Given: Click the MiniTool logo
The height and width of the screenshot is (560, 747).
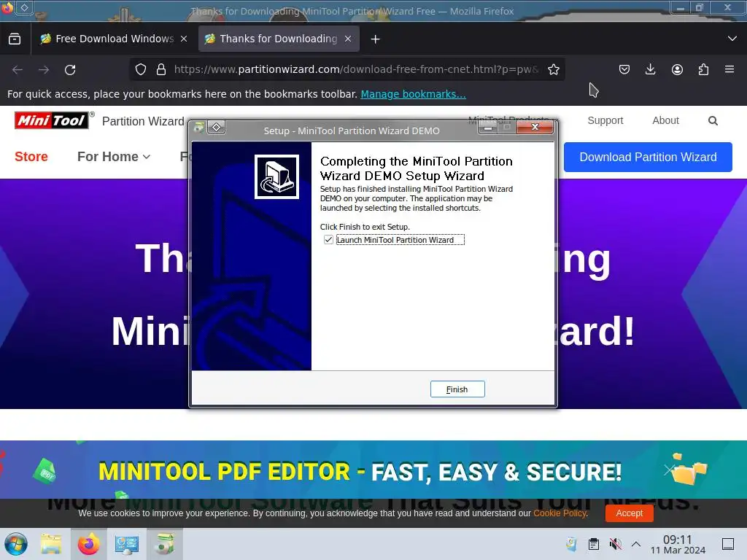Looking at the screenshot, I should pos(52,120).
